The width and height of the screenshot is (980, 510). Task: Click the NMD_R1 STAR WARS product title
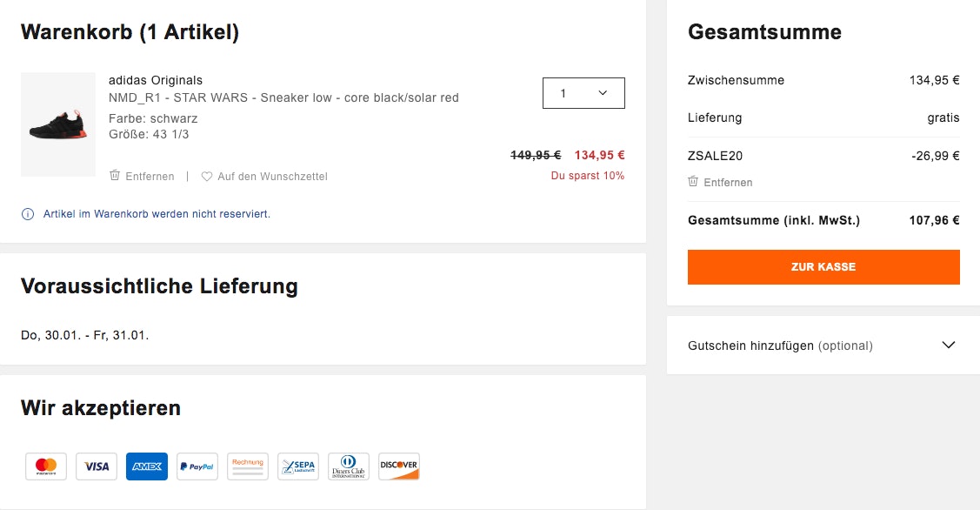[283, 97]
